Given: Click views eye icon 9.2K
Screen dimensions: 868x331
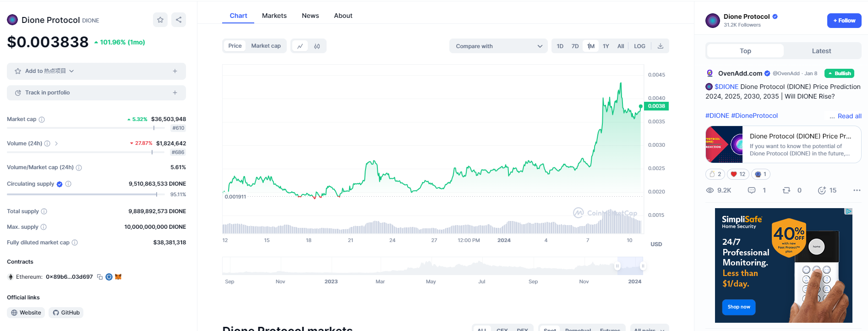Looking at the screenshot, I should coord(710,190).
